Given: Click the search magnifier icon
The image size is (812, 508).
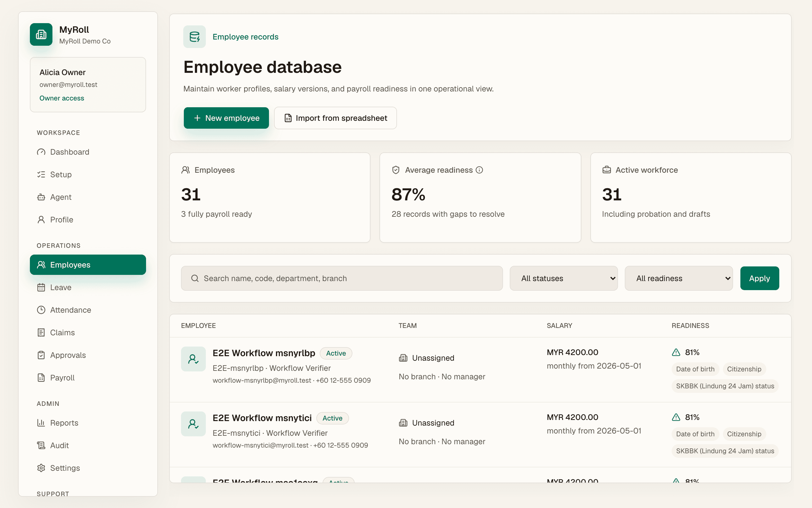Looking at the screenshot, I should click(x=195, y=278).
